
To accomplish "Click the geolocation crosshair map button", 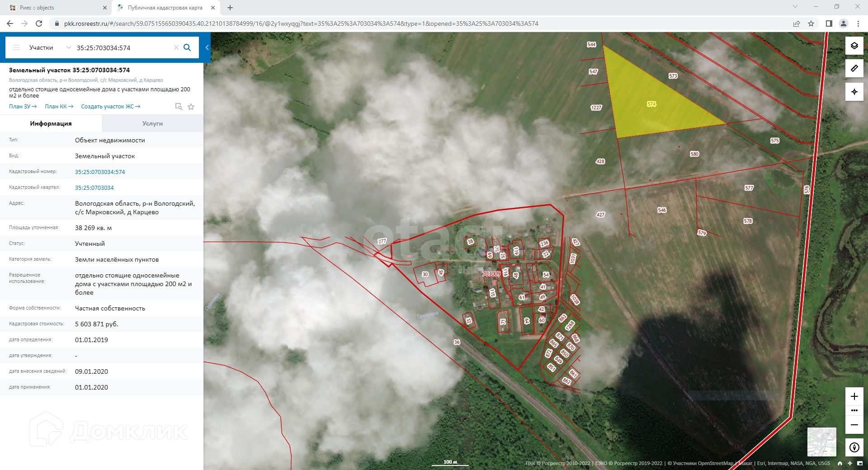I will pyautogui.click(x=854, y=92).
